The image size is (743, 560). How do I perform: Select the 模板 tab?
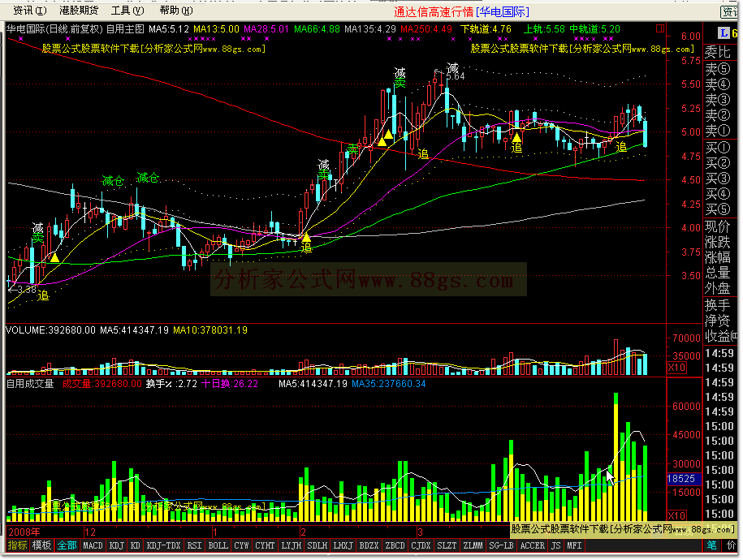pos(41,545)
